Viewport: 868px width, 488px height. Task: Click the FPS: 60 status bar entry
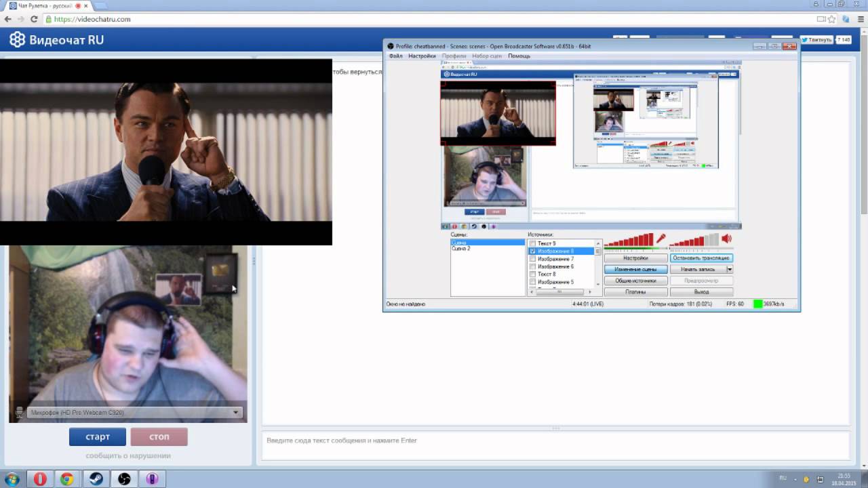coord(734,304)
